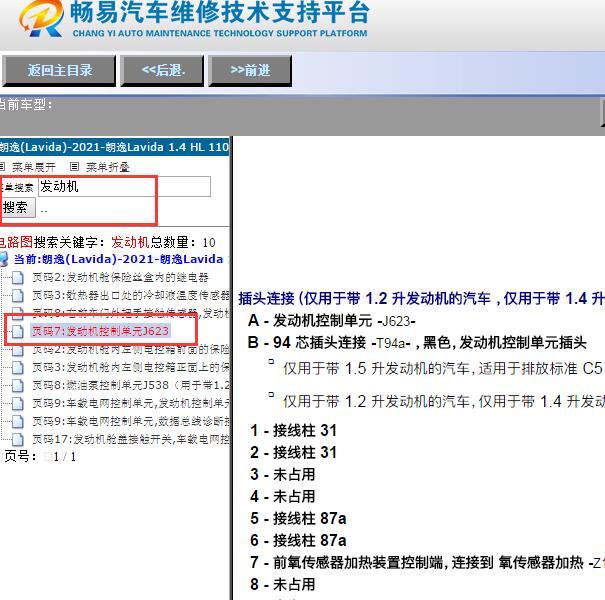
Task: Click pin line 5 - 接线柱 87a
Action: (x=298, y=519)
